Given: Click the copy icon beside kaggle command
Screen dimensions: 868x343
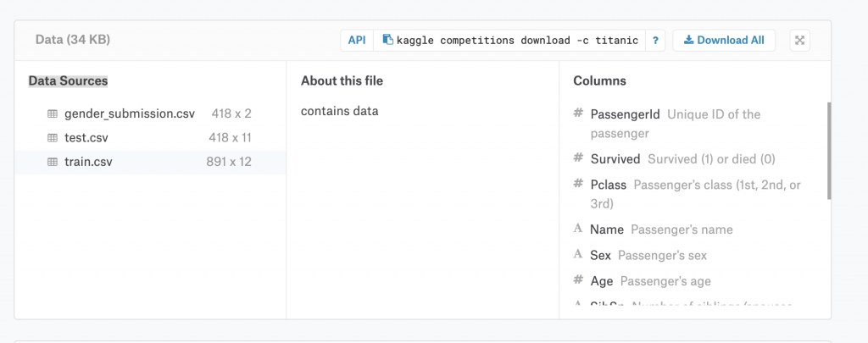Looking at the screenshot, I should point(387,40).
